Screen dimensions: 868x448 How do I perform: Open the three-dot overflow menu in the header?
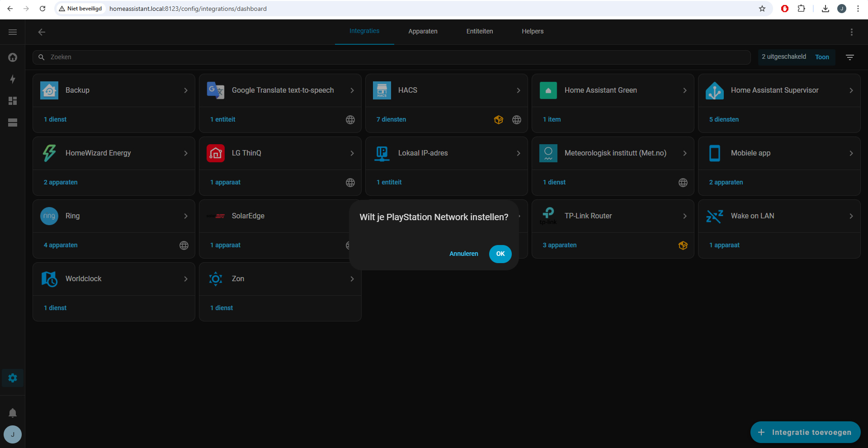click(851, 32)
